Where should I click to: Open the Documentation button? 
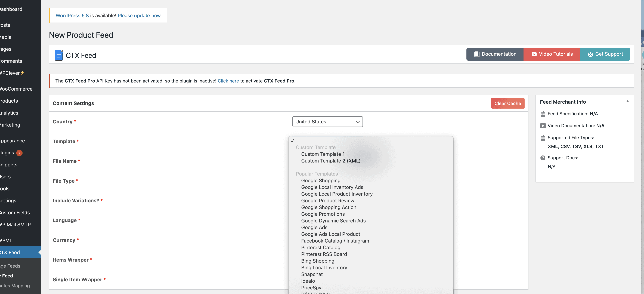coord(495,54)
